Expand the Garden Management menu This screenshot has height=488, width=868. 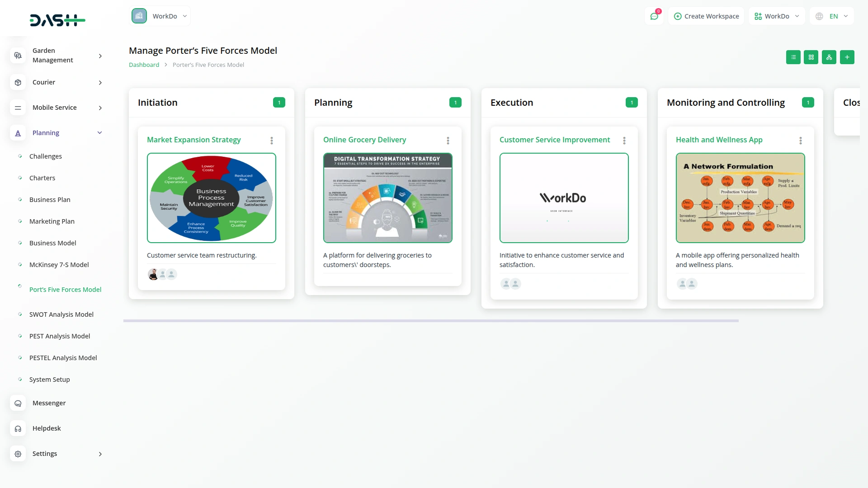click(100, 56)
